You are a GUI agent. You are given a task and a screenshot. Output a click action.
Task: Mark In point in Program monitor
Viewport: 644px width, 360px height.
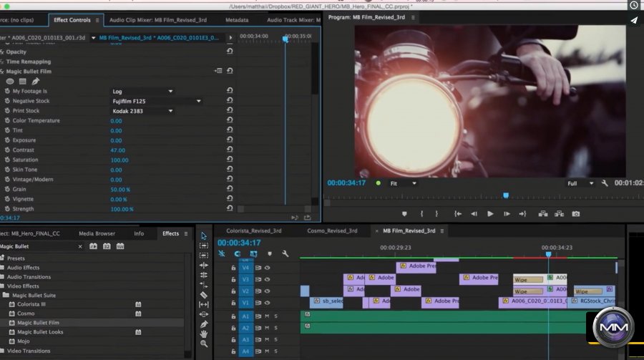coord(421,214)
